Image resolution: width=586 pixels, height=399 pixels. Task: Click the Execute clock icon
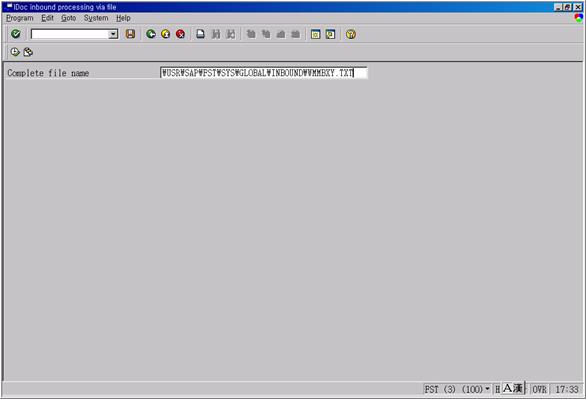coord(15,52)
